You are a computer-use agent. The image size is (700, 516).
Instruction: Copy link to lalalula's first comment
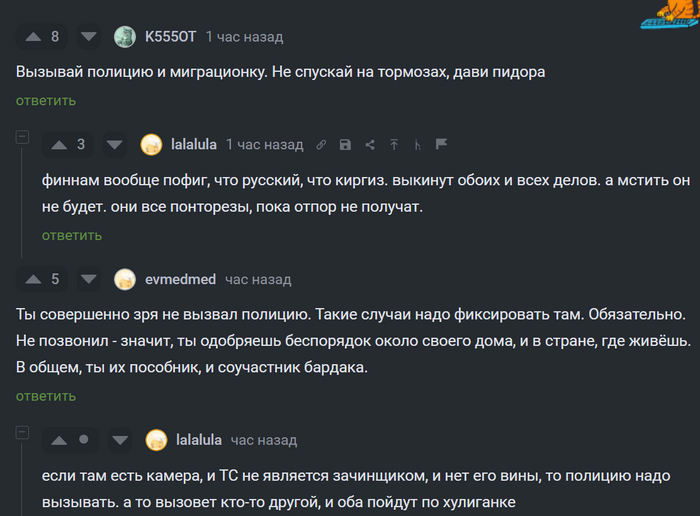tap(321, 145)
